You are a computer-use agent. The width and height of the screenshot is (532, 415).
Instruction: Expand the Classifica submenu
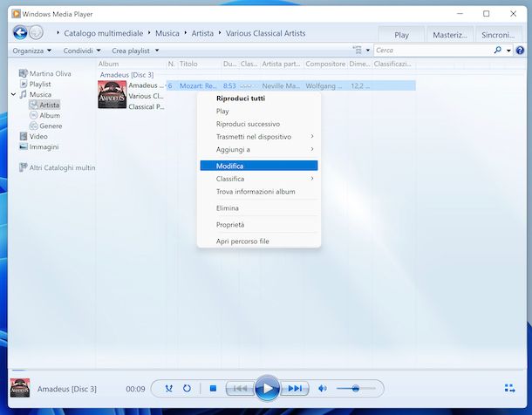pyautogui.click(x=259, y=179)
